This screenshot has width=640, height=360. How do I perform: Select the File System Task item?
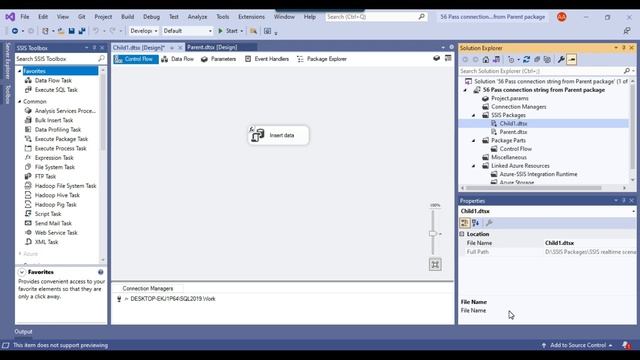(x=55, y=167)
